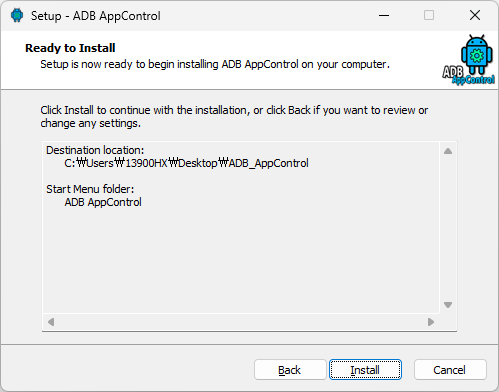Select the Destination location path text
Viewport: 499px width, 392px height.
(186, 163)
